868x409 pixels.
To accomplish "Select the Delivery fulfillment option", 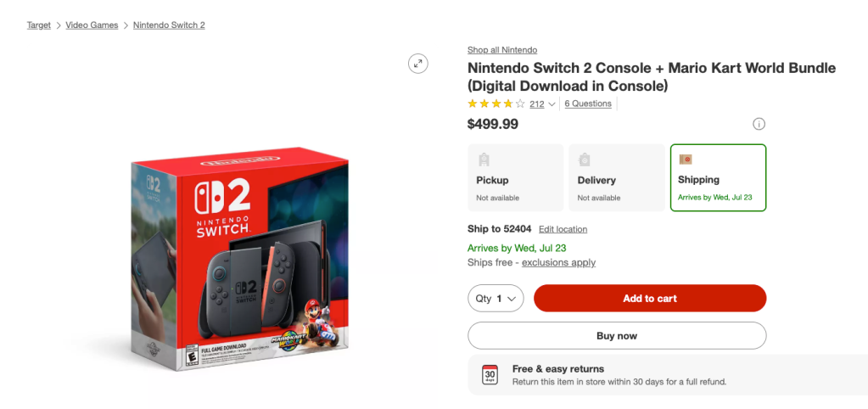I will (x=617, y=177).
